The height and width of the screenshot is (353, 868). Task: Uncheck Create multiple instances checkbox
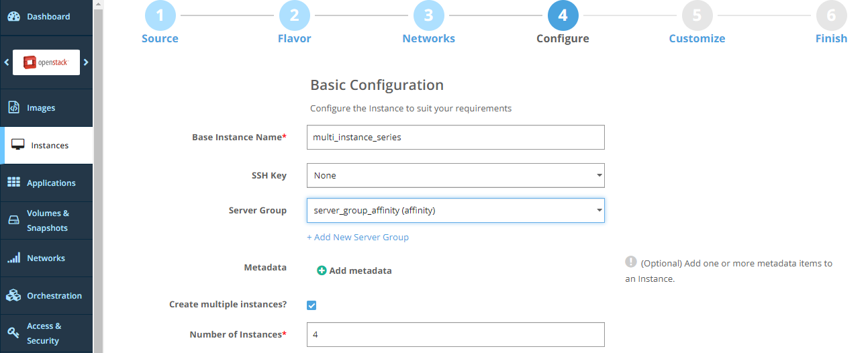pyautogui.click(x=311, y=305)
